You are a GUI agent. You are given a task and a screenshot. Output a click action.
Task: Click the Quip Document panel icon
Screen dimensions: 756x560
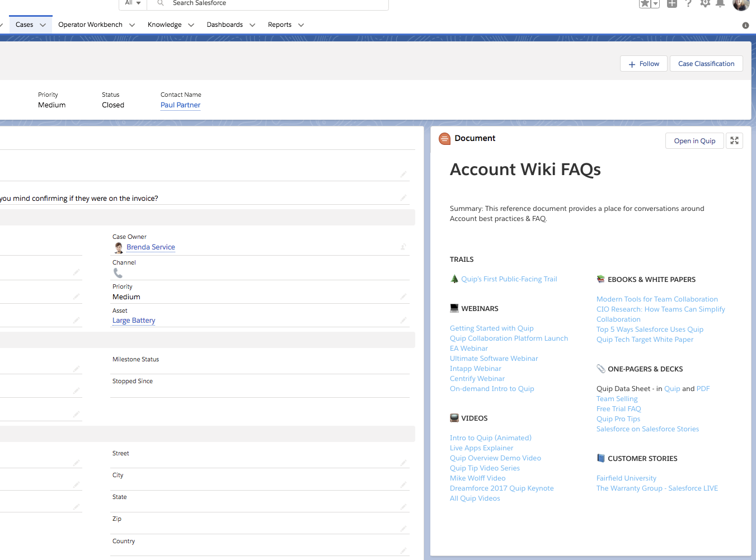(x=445, y=139)
